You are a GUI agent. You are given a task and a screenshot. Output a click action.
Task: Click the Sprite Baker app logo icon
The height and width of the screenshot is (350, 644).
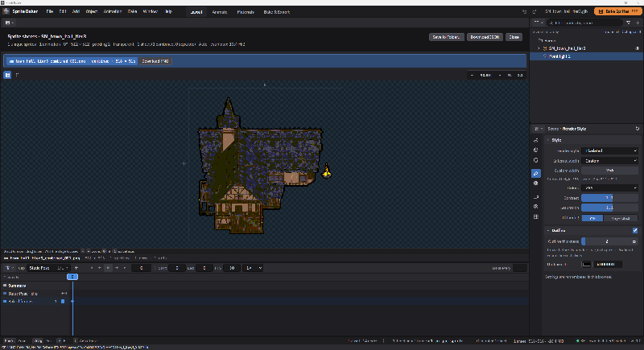tap(6, 11)
